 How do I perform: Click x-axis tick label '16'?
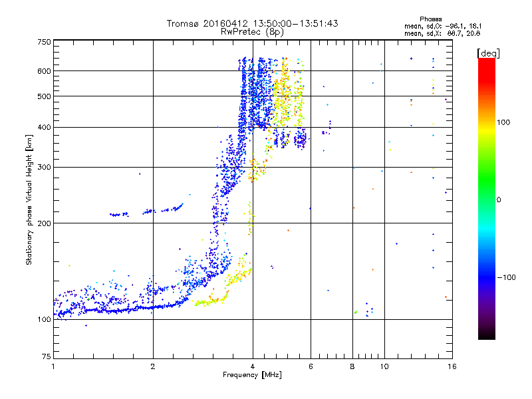[452, 366]
